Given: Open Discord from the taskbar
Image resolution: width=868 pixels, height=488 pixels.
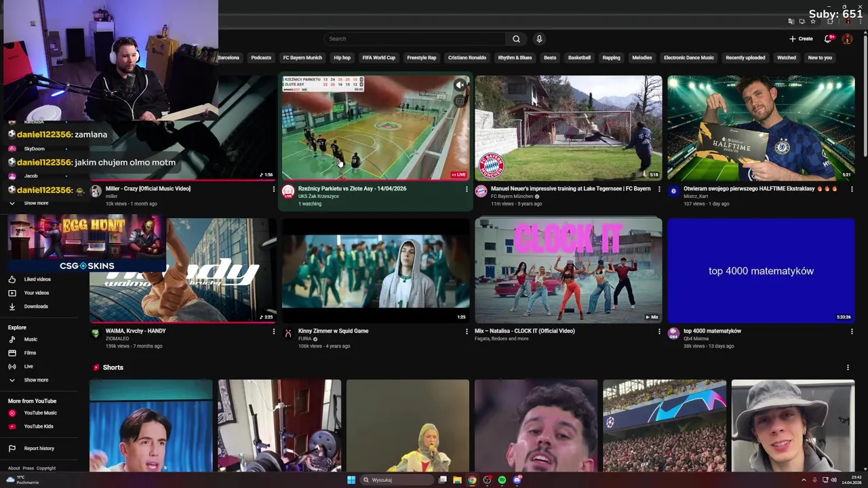Looking at the screenshot, I should pyautogui.click(x=517, y=480).
